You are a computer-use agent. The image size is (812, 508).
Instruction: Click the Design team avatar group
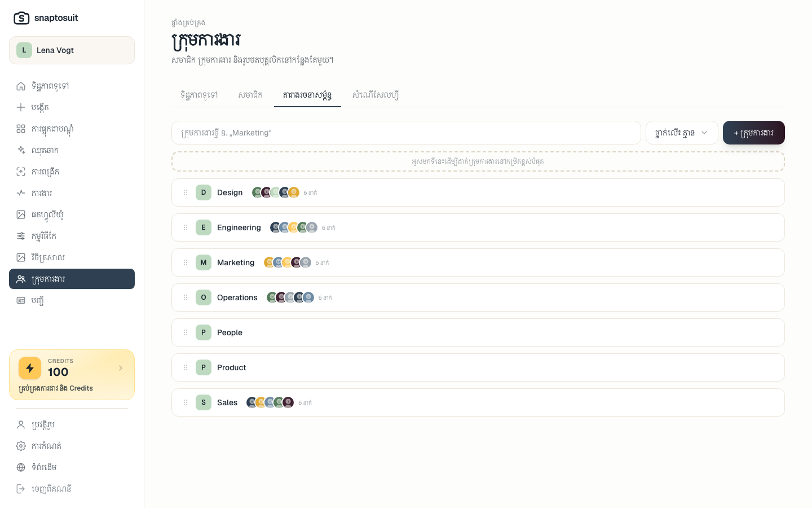click(x=276, y=192)
